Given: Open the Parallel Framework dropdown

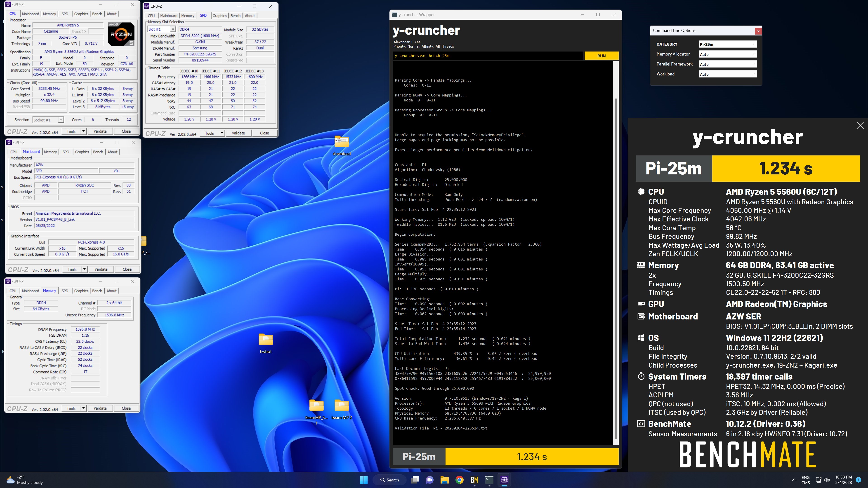Looking at the screenshot, I should [x=728, y=64].
